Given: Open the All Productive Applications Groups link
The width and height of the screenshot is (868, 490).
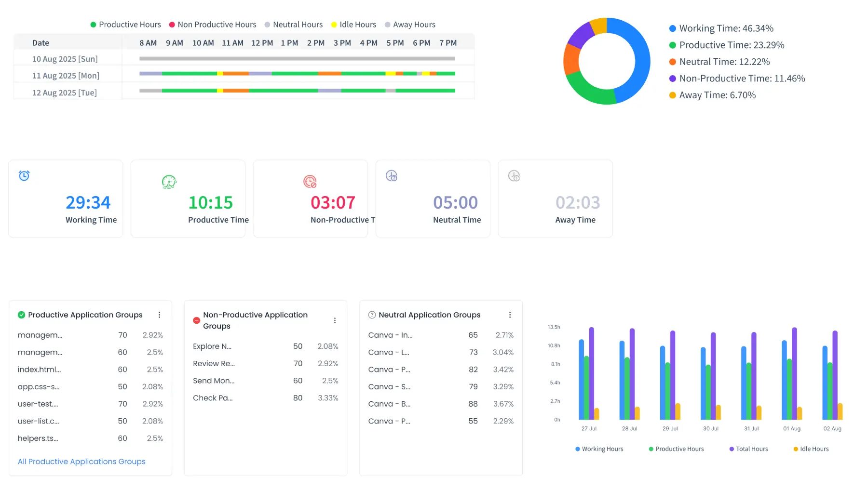Looking at the screenshot, I should tap(81, 461).
